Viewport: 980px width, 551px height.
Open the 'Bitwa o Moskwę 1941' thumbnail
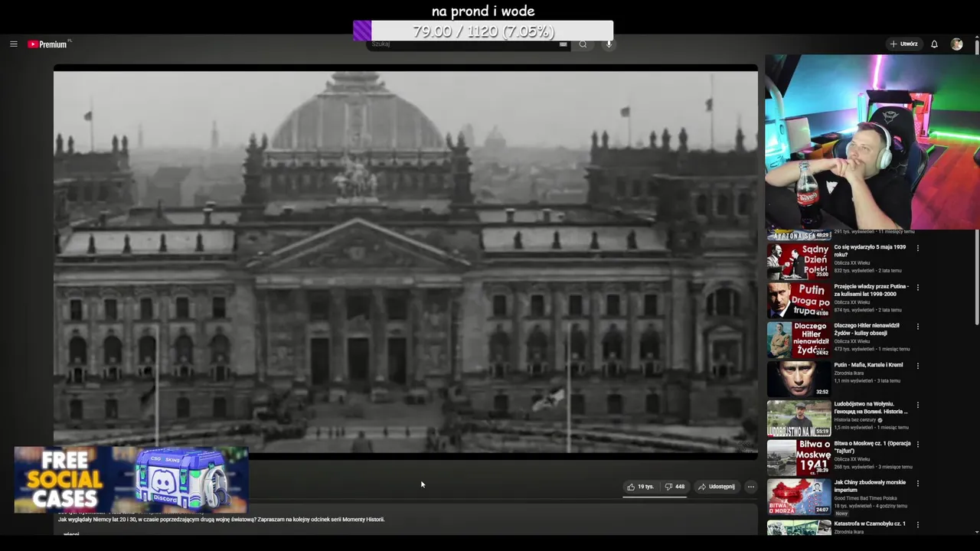click(x=799, y=458)
